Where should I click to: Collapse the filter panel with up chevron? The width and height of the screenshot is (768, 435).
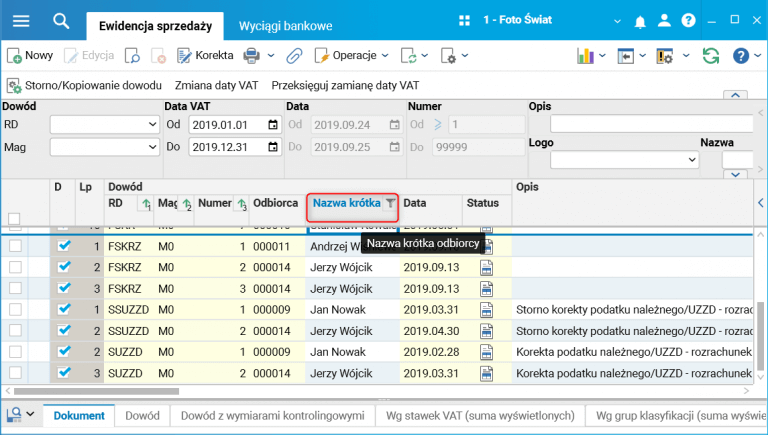735,95
